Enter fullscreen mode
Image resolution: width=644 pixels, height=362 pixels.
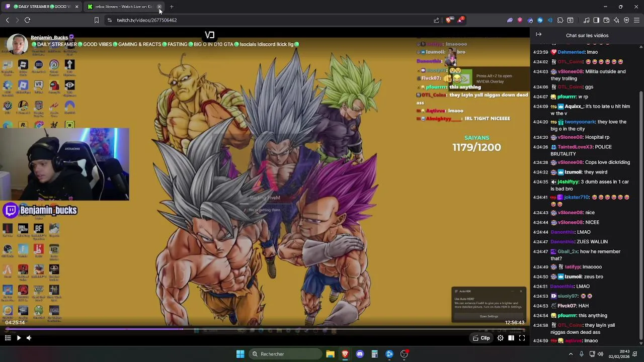522,338
